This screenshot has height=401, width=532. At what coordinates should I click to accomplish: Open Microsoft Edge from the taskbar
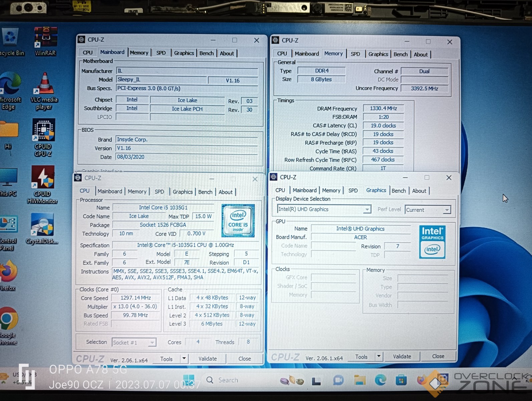coord(380,380)
